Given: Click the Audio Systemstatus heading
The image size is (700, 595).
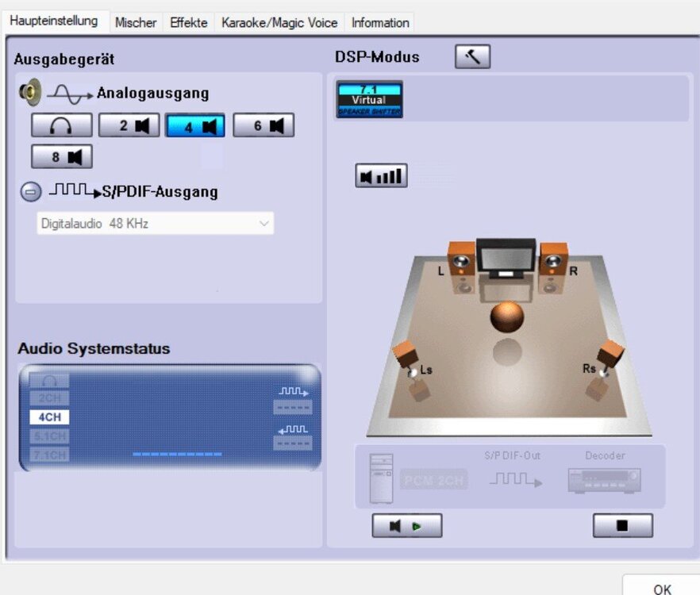Looking at the screenshot, I should 94,348.
